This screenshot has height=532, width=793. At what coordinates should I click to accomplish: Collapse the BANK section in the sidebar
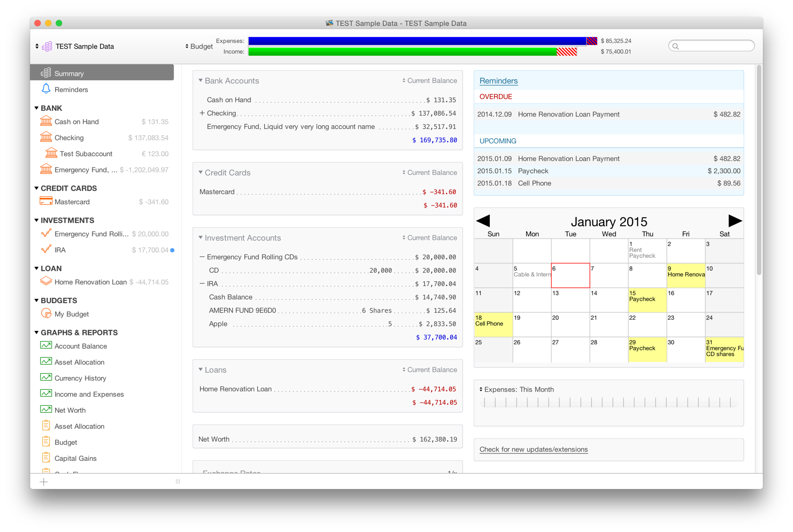pyautogui.click(x=36, y=107)
